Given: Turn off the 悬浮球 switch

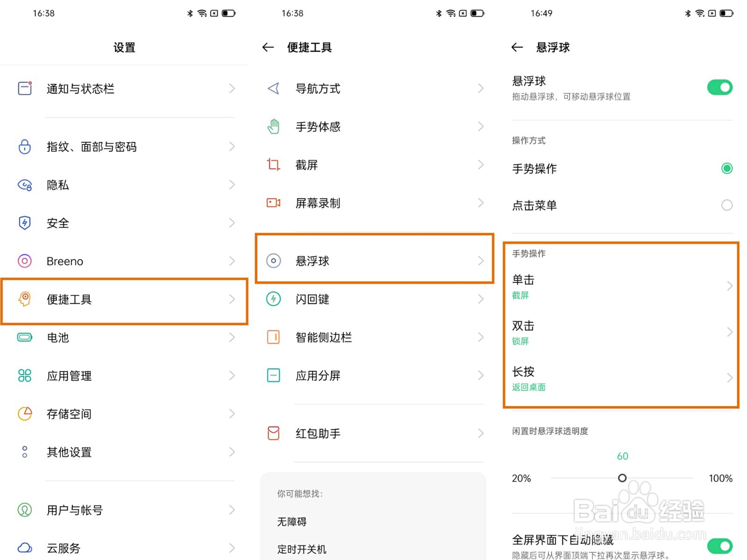Looking at the screenshot, I should click(719, 87).
